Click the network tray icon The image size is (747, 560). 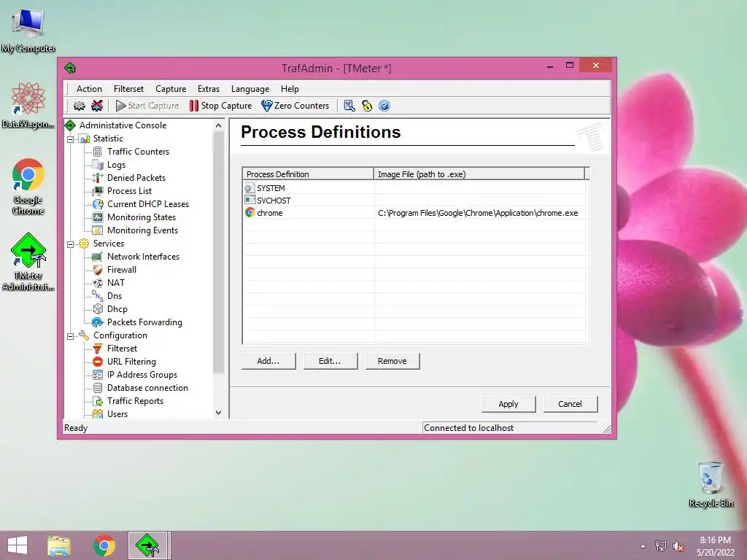661,545
